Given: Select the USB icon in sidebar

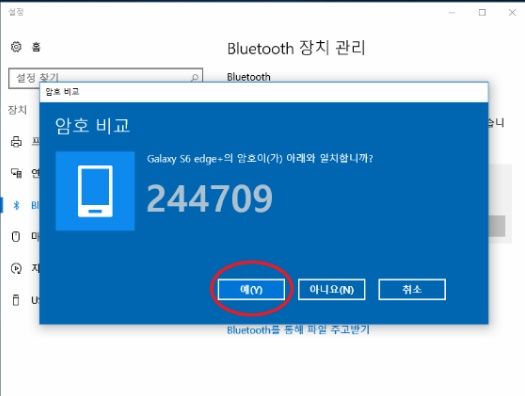Looking at the screenshot, I should click(x=16, y=300).
